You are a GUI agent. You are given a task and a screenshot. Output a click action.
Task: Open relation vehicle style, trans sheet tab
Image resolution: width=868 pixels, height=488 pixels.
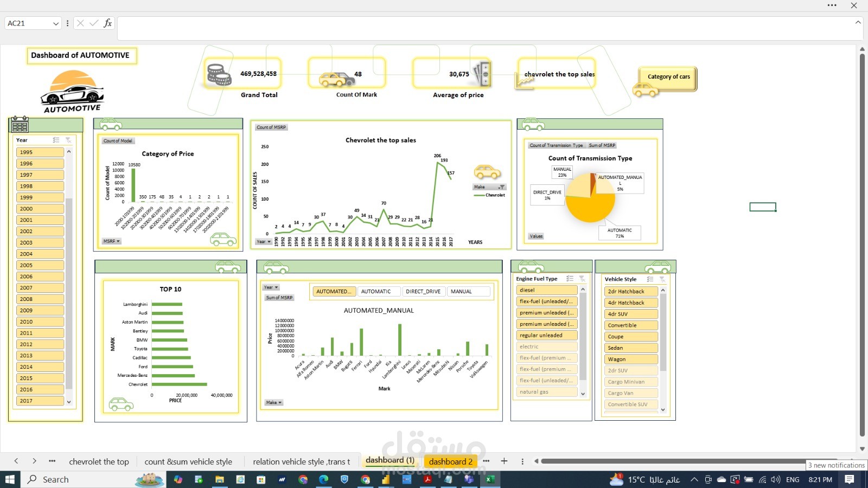302,462
